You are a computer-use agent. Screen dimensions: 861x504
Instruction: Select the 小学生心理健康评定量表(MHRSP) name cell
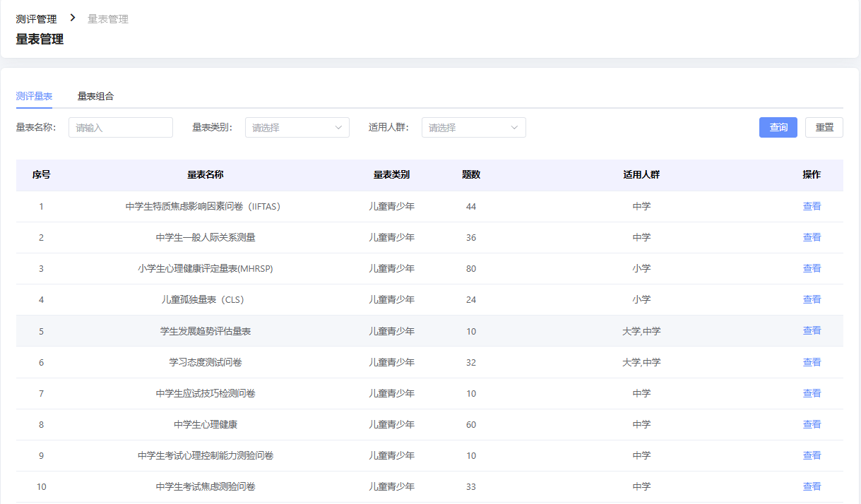tap(206, 268)
